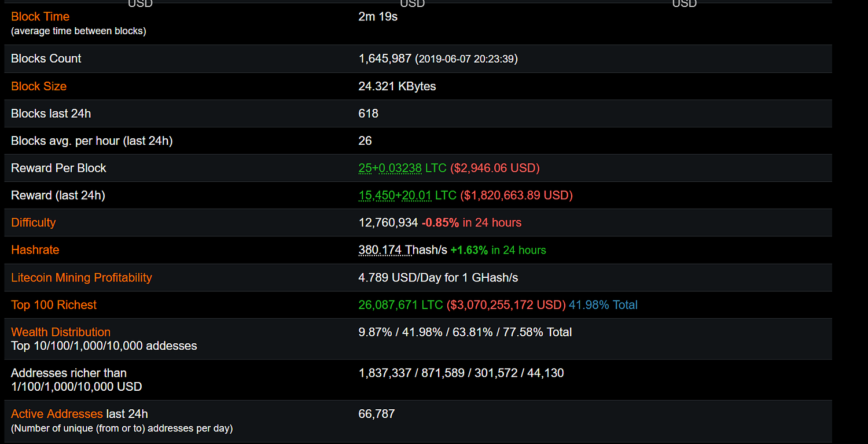Click the green +1.63% hashrate change
868x444 pixels.
click(469, 250)
